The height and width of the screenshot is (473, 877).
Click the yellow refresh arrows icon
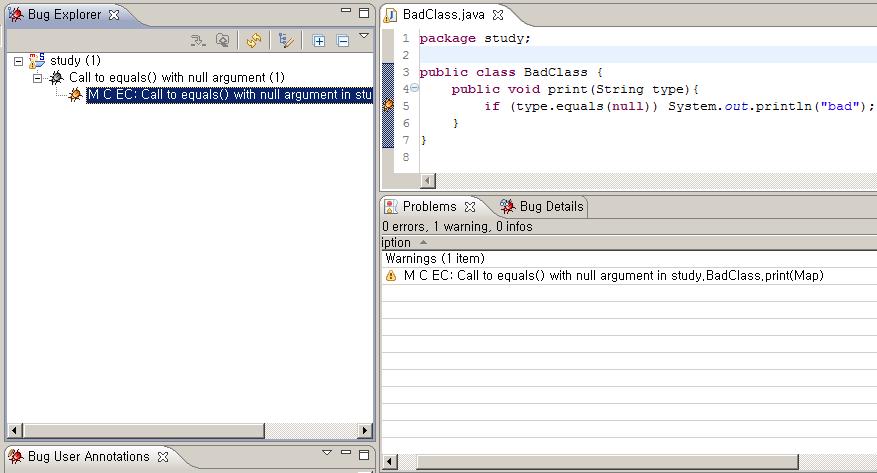click(254, 40)
